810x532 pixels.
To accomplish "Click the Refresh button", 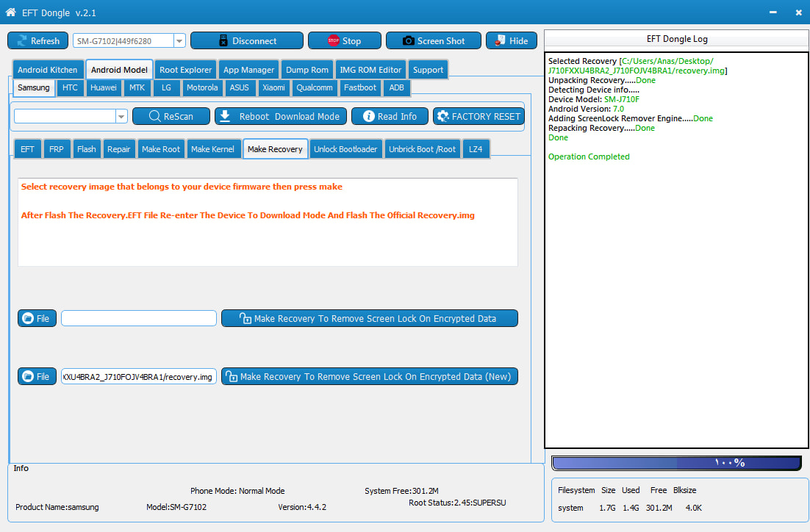I will 37,41.
